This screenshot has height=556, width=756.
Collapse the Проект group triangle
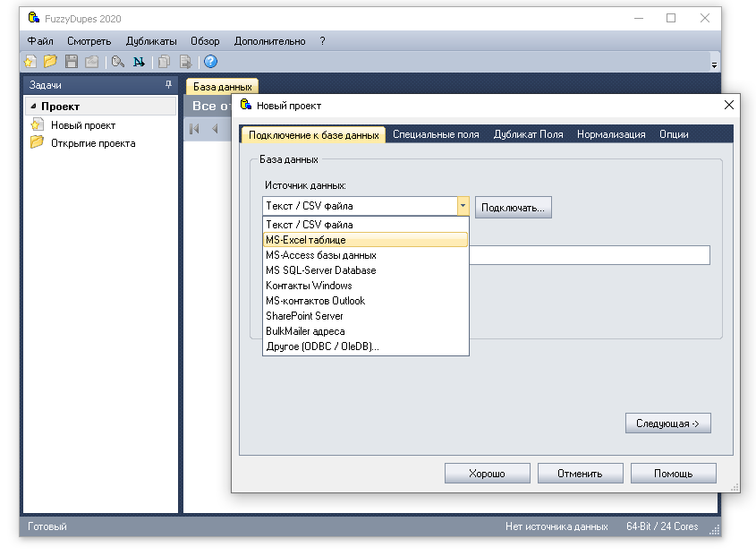pos(33,107)
